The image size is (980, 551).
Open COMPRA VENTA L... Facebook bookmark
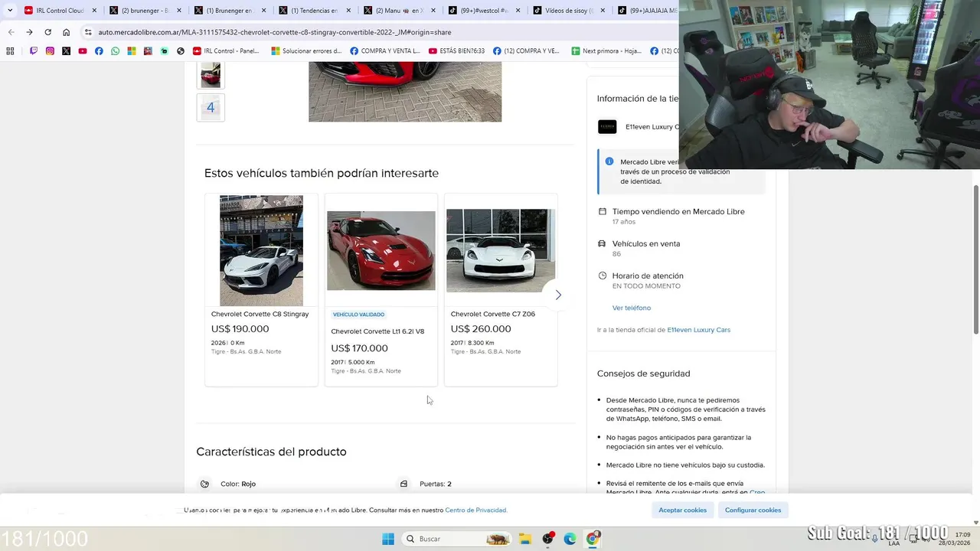[x=385, y=51]
